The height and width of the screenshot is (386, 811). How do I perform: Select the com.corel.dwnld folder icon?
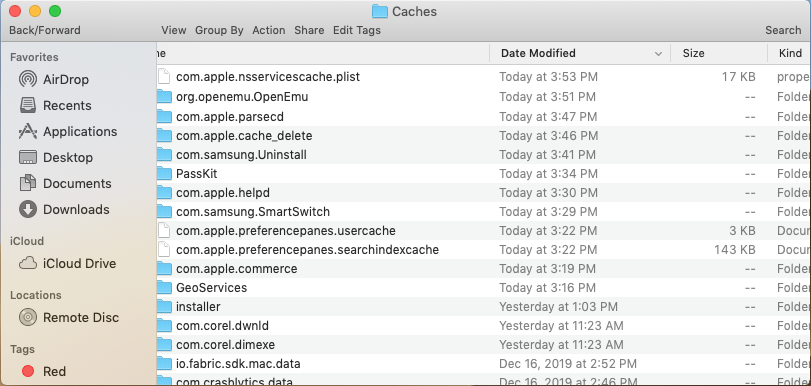tap(164, 326)
